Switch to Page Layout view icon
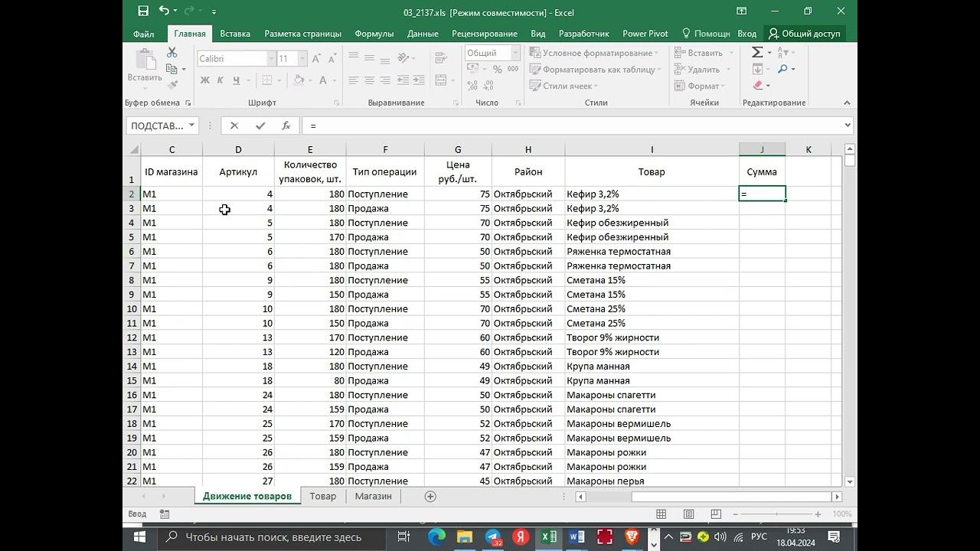Screen dimensions: 980x551 pos(688,514)
